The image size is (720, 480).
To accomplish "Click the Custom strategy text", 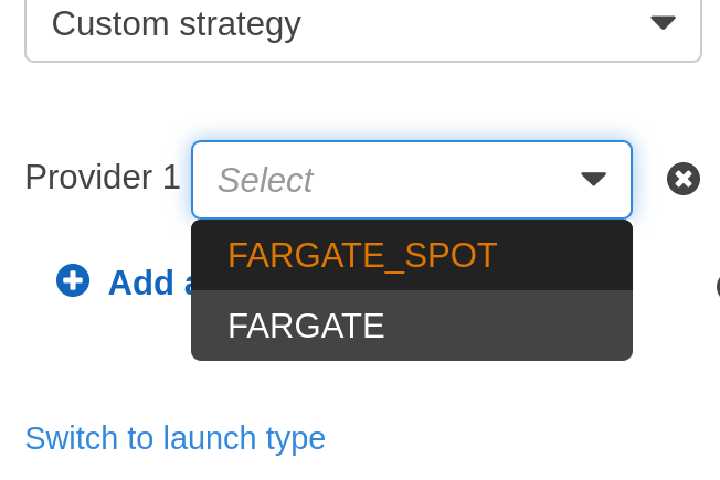I will [175, 23].
